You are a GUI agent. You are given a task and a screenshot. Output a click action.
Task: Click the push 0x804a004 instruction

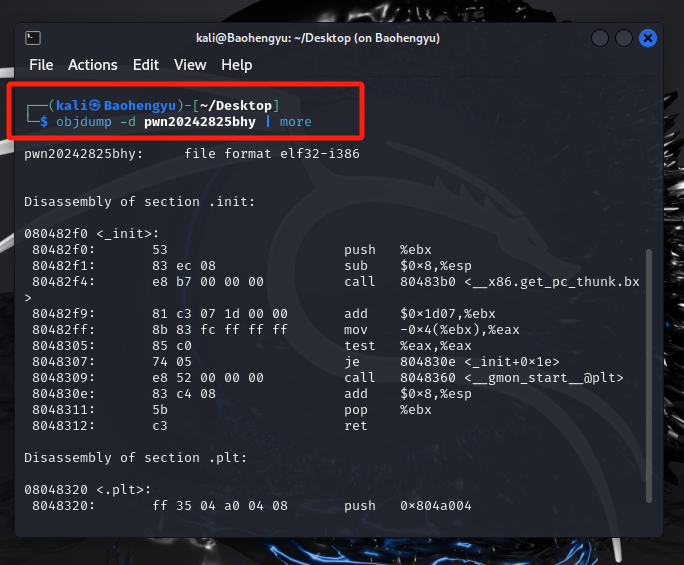(x=407, y=506)
